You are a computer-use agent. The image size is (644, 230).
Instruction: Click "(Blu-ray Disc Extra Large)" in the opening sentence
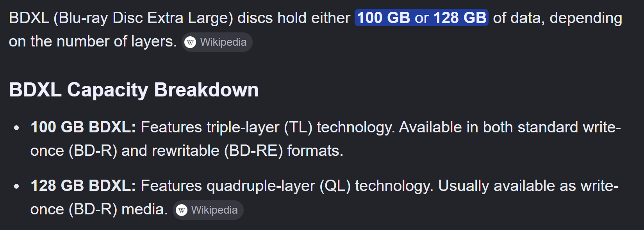143,18
